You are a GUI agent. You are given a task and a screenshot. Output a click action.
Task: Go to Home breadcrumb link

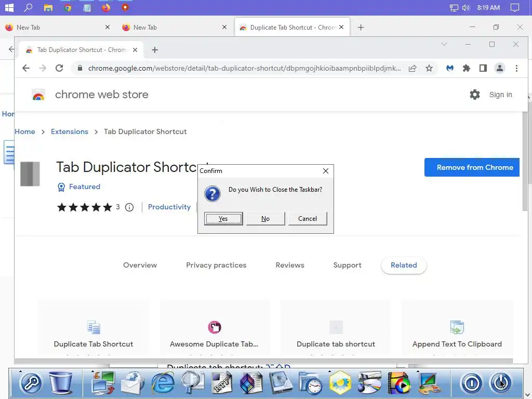point(25,131)
